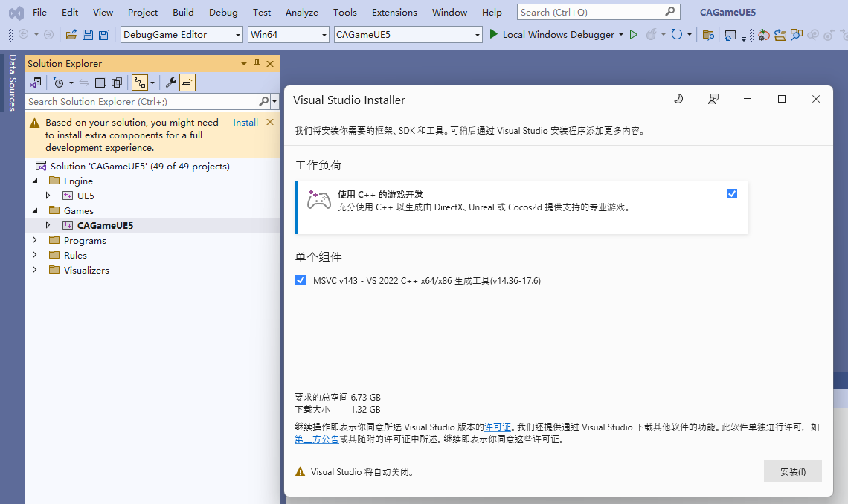This screenshot has height=504, width=848.
Task: Toggle the highlighted hierarchy view button
Action: click(x=140, y=83)
